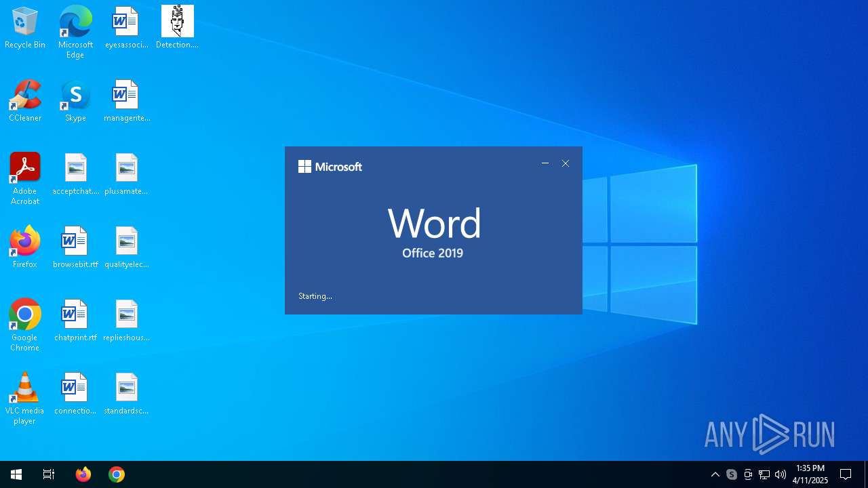Open the Skype system tray icon

(731, 474)
